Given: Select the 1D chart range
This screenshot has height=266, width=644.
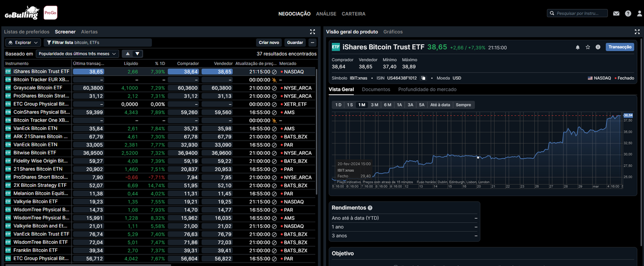Looking at the screenshot, I should coord(338,105).
